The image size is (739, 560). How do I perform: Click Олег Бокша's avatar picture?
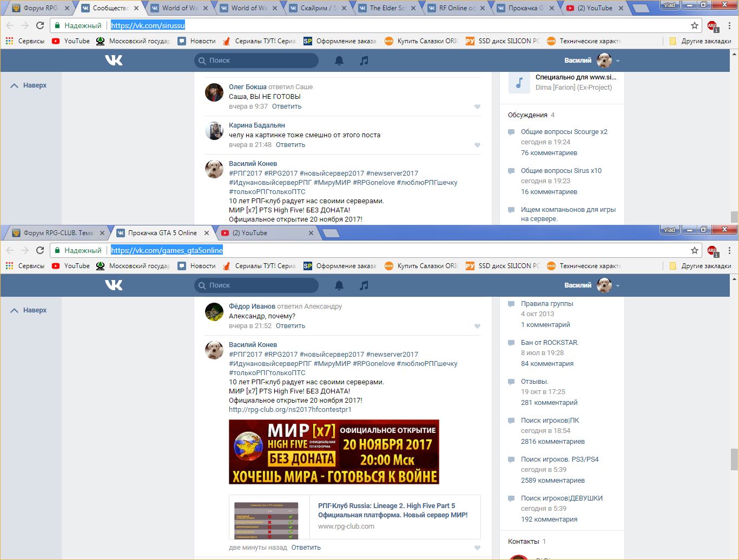tap(214, 92)
